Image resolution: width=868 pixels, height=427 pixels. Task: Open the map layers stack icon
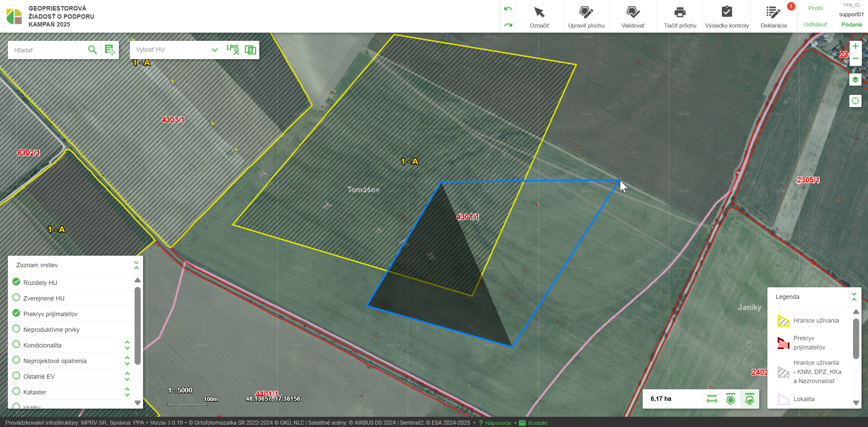(855, 80)
